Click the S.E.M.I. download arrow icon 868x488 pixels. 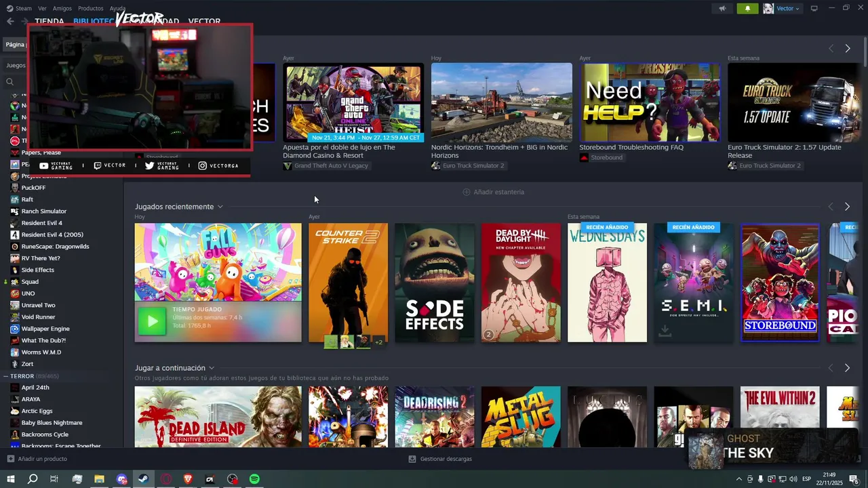tap(665, 330)
